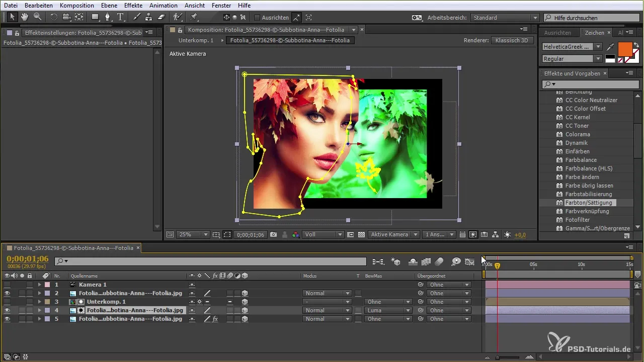The image size is (644, 362).
Task: Enable the Ausrichten snapping checkbox
Action: [x=257, y=17]
